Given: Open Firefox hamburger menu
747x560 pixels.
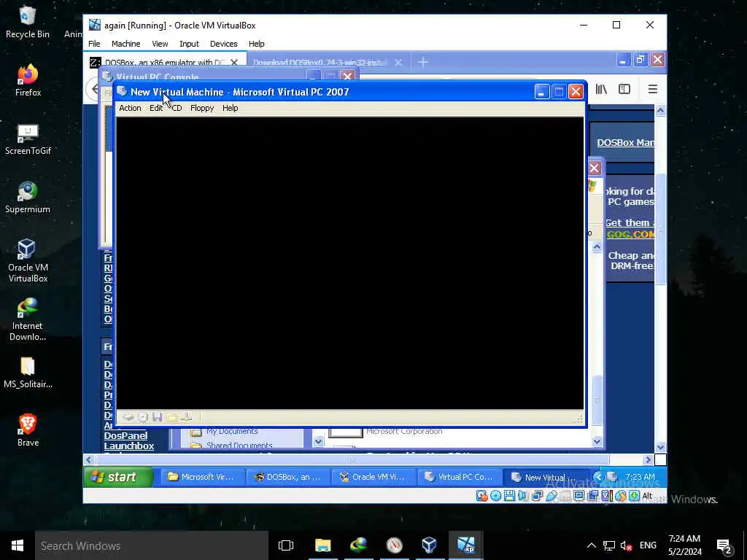Looking at the screenshot, I should pyautogui.click(x=653, y=89).
